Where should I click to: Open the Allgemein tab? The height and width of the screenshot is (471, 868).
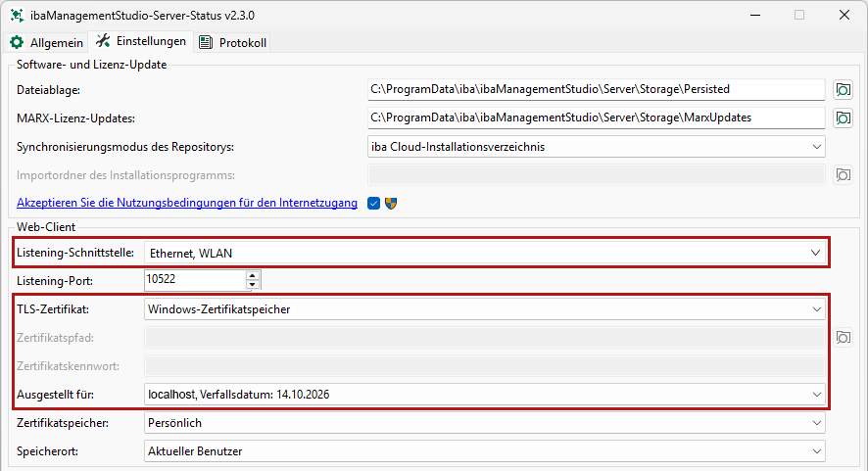[46, 43]
